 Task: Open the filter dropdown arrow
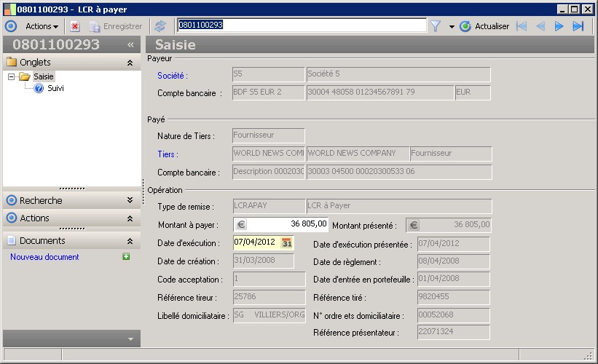[452, 27]
